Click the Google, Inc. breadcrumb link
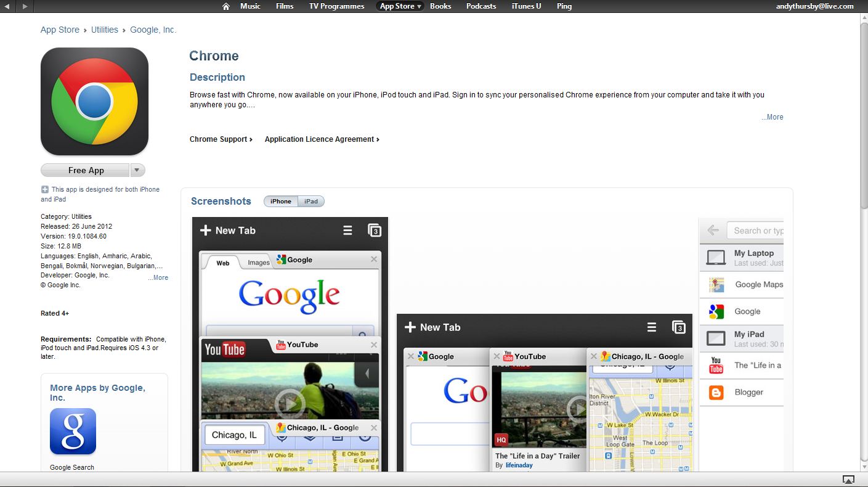The height and width of the screenshot is (487, 868). pyautogui.click(x=153, y=30)
